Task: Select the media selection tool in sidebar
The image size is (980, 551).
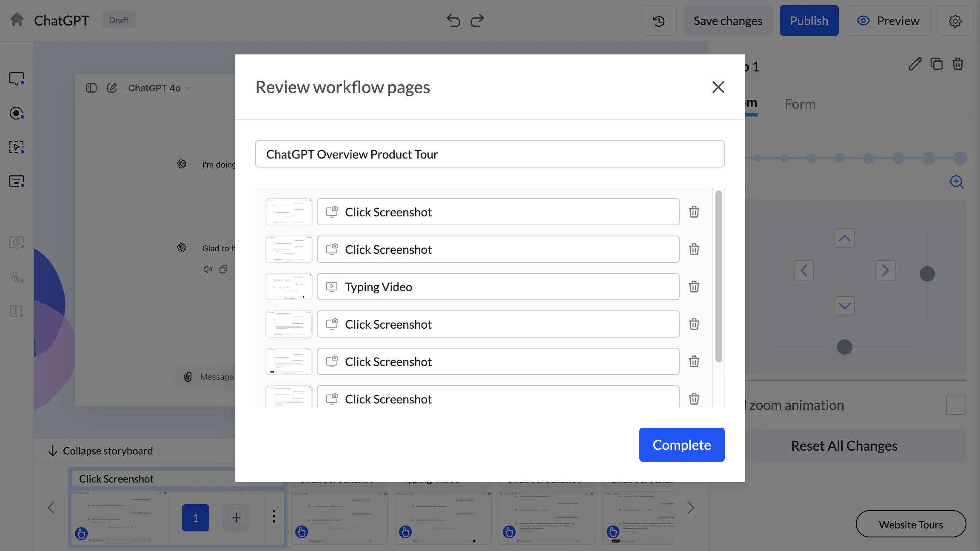Action: point(17,147)
